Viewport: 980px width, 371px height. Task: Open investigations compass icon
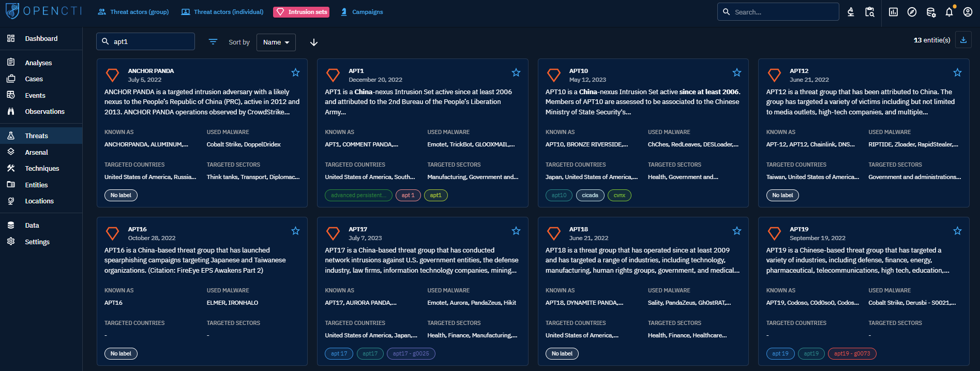[912, 12]
